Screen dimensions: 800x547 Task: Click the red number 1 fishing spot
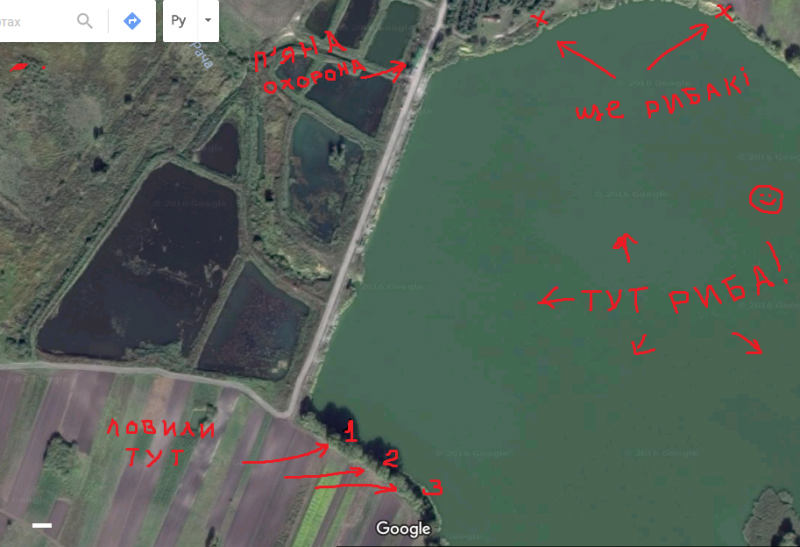pyautogui.click(x=350, y=431)
